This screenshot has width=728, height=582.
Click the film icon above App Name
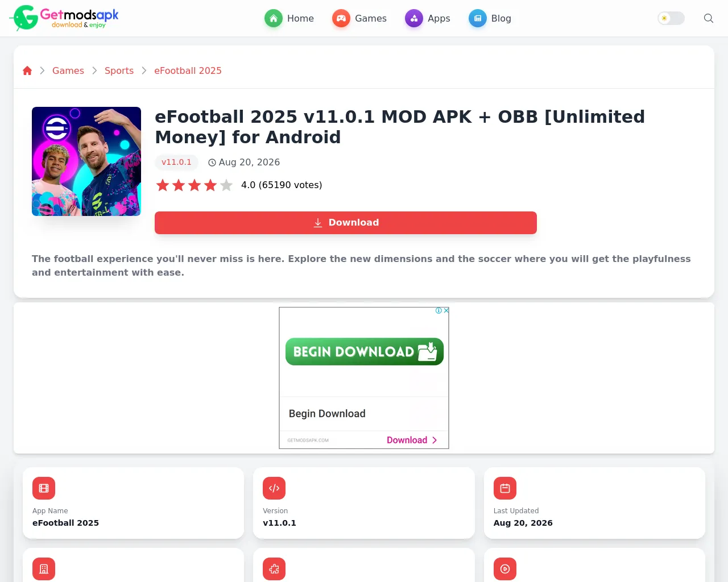(44, 488)
